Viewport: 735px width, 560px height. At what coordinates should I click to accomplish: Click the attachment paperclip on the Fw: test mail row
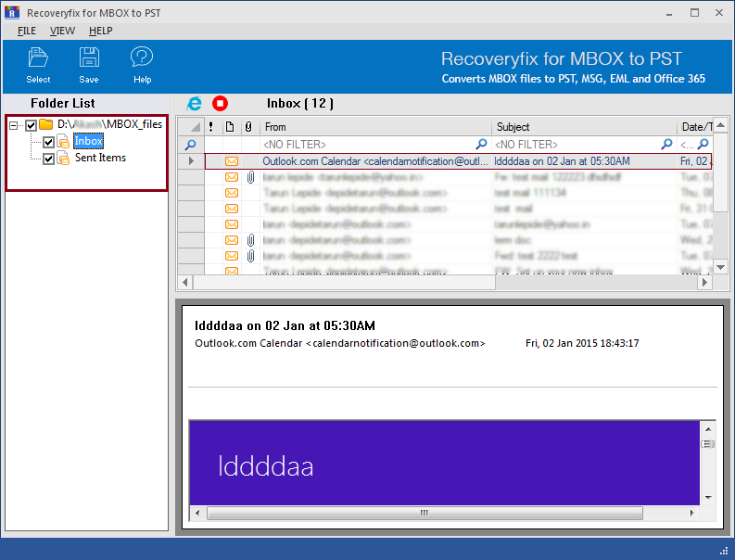[x=251, y=177]
